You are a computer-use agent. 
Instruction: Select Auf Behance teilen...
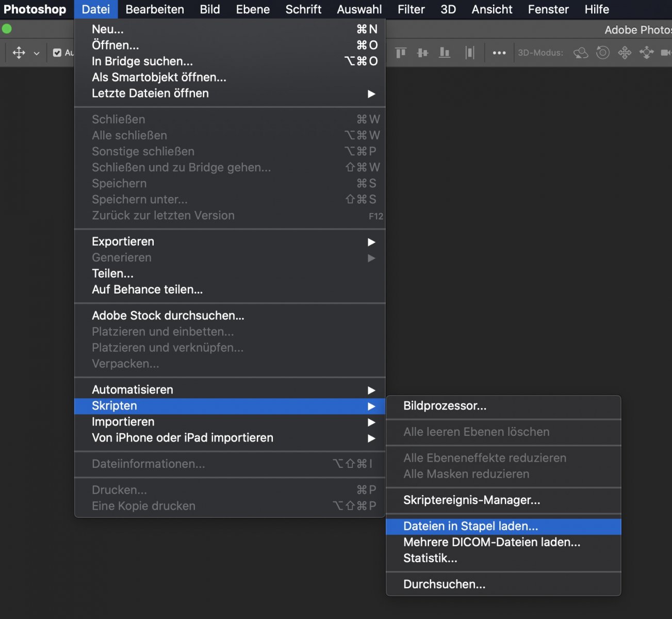click(x=230, y=289)
